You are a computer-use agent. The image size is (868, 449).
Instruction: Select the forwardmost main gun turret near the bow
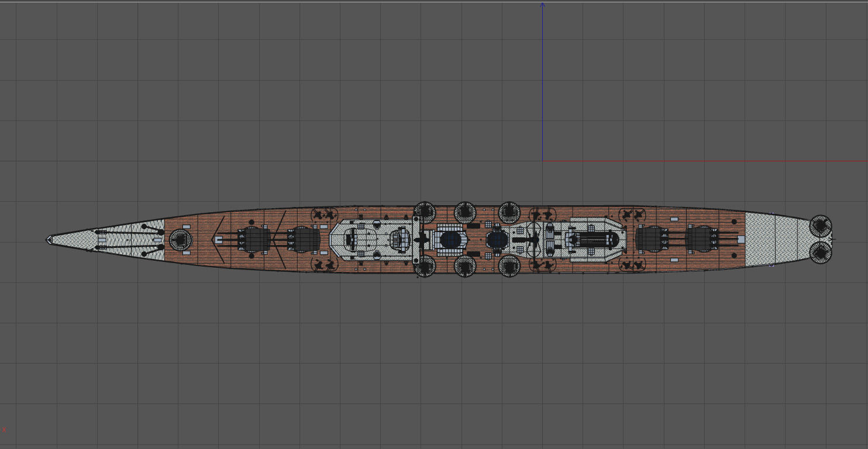254,239
